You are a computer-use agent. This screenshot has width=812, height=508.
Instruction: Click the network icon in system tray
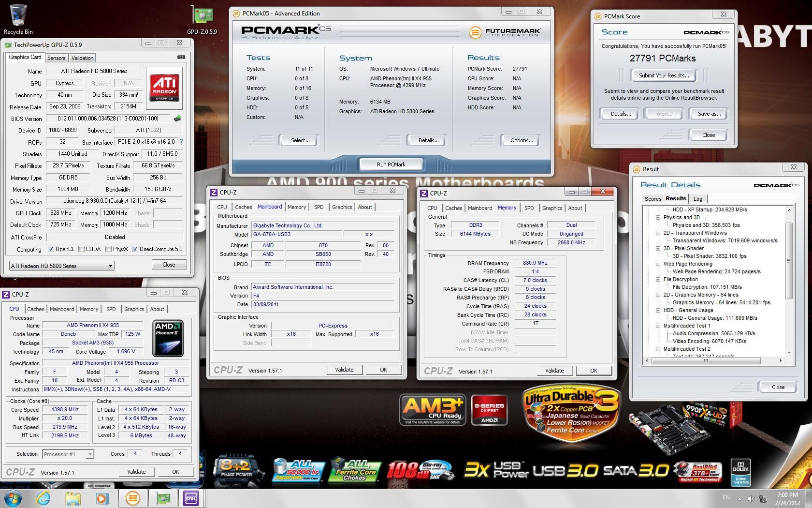point(763,498)
